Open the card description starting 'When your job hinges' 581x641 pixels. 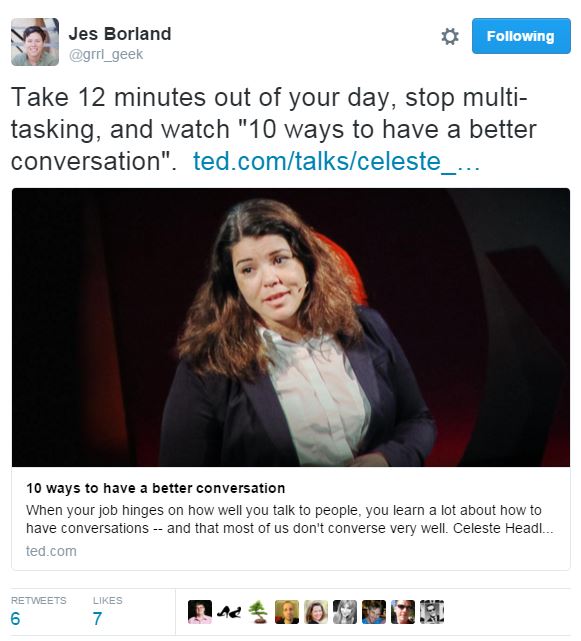pyautogui.click(x=289, y=519)
